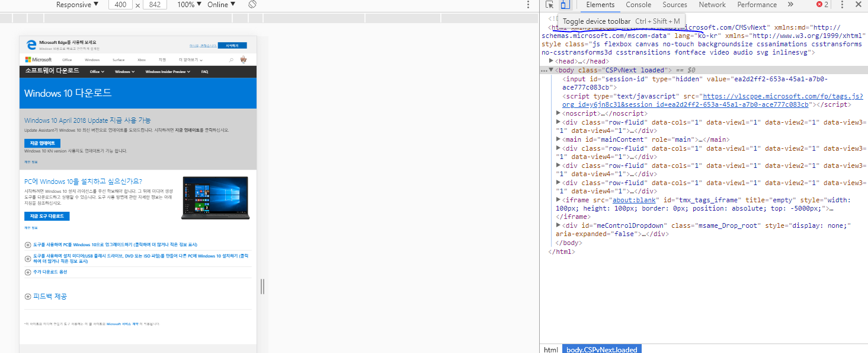Expand the 더 알아보기 dropdown in top nav

190,60
